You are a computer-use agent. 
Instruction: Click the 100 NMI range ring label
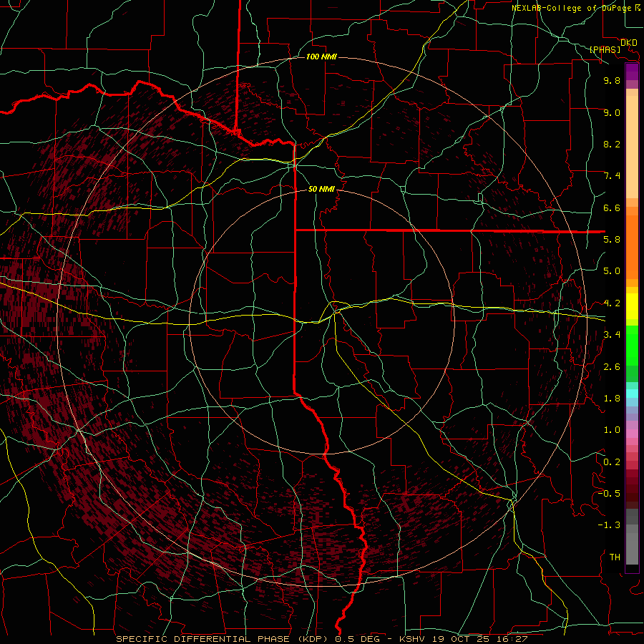tap(321, 57)
